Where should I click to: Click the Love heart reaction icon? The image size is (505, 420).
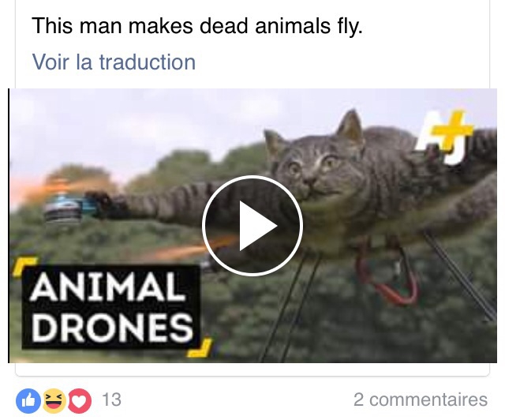pyautogui.click(x=79, y=401)
